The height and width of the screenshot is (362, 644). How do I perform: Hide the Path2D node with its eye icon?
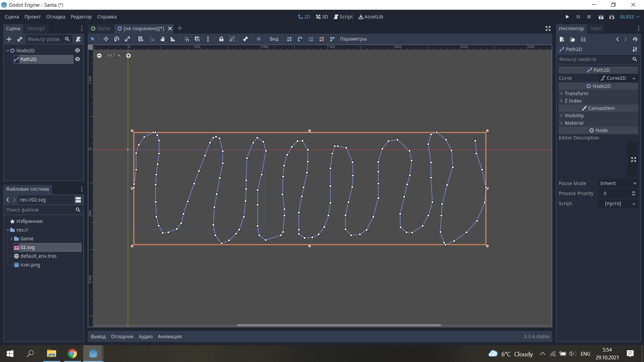point(77,59)
